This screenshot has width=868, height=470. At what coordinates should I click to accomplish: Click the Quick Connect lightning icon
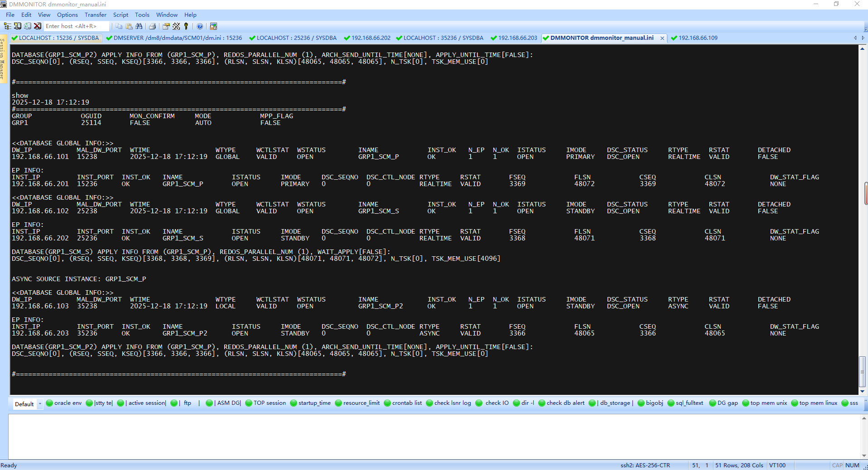[x=17, y=26]
